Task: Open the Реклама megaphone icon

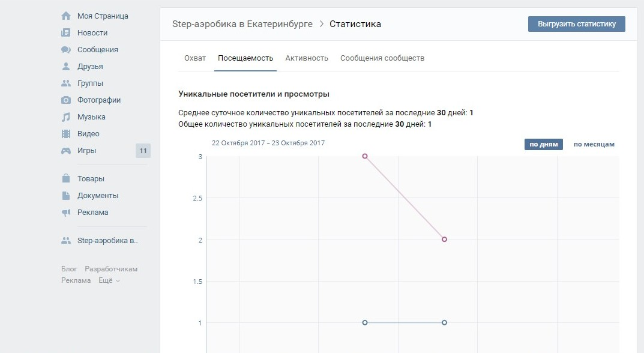Action: [x=66, y=213]
